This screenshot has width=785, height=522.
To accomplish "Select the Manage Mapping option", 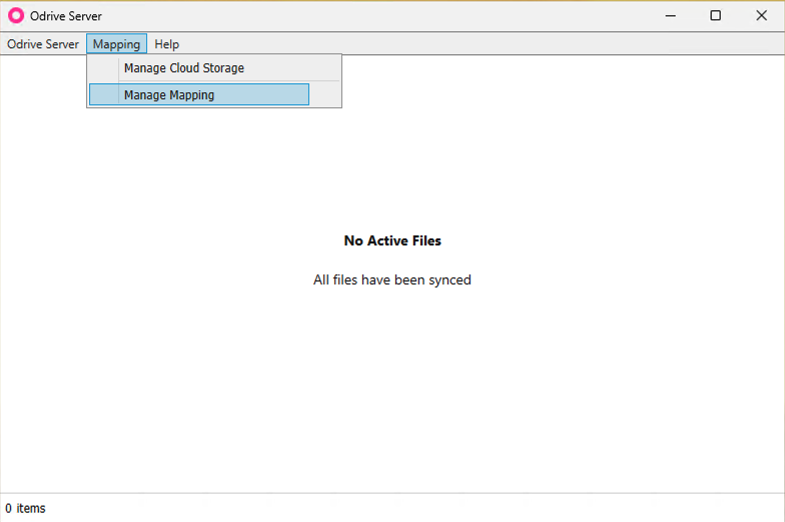I will pos(199,95).
